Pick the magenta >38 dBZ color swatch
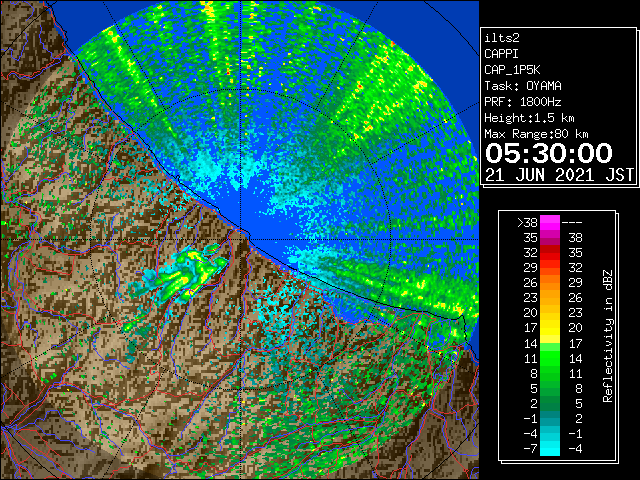Screen dimensions: 640x480 550,223
